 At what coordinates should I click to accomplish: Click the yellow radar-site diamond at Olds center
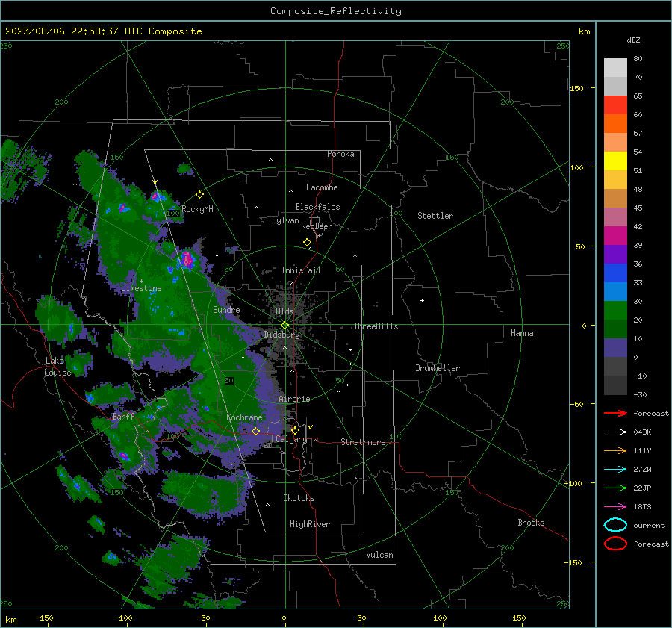284,326
